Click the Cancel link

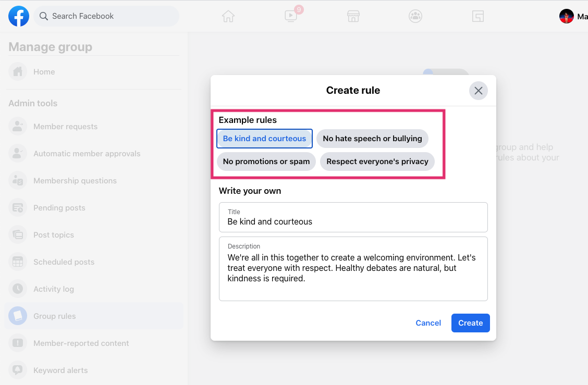click(x=428, y=323)
